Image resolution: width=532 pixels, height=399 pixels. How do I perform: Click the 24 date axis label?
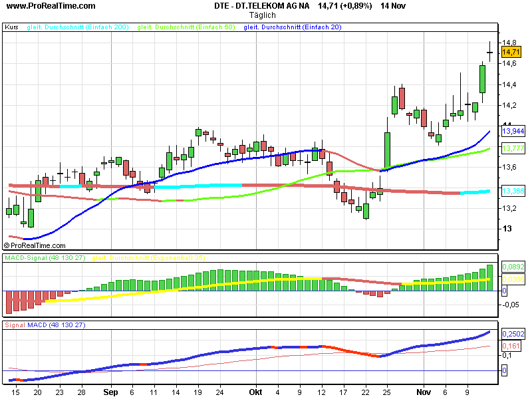pyautogui.click(x=220, y=392)
